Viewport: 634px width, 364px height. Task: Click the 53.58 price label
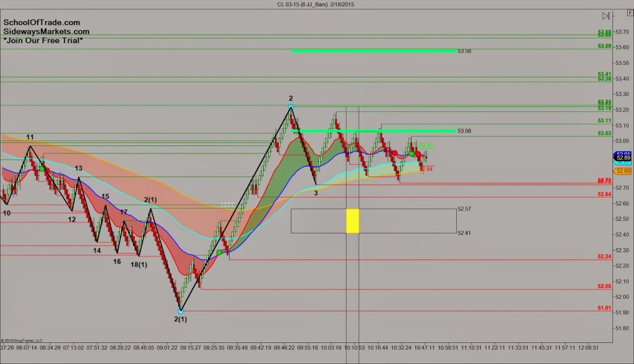tap(464, 51)
